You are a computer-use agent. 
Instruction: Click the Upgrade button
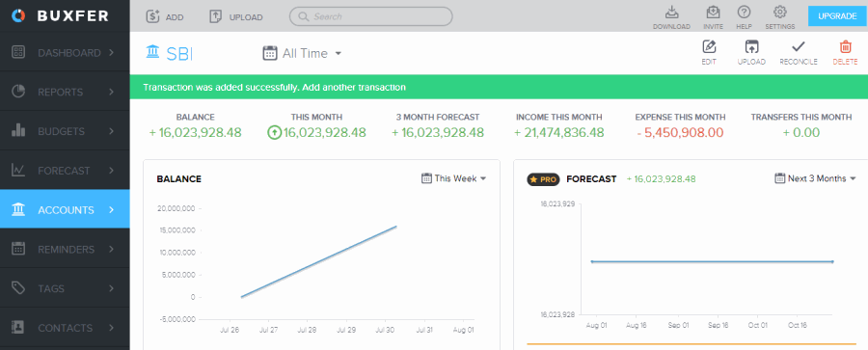837,16
